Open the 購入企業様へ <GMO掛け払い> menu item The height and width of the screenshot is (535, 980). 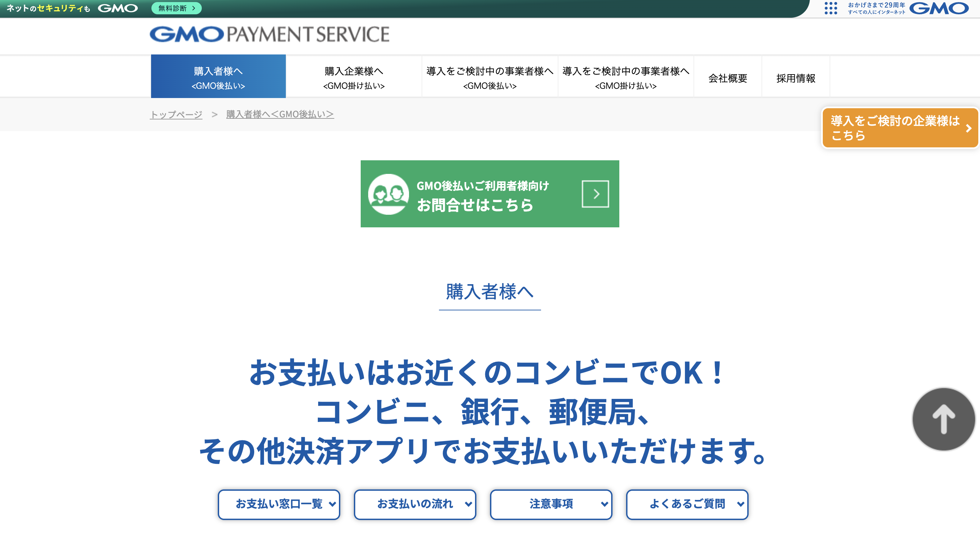pyautogui.click(x=354, y=77)
